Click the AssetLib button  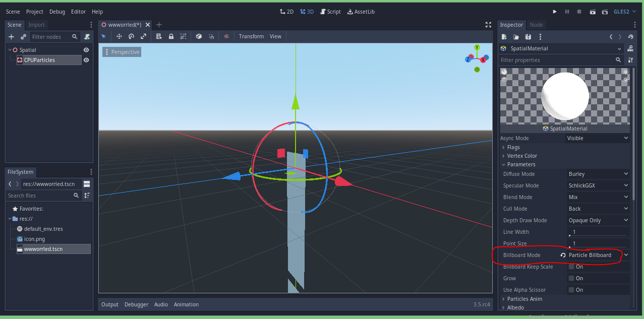[x=361, y=11]
